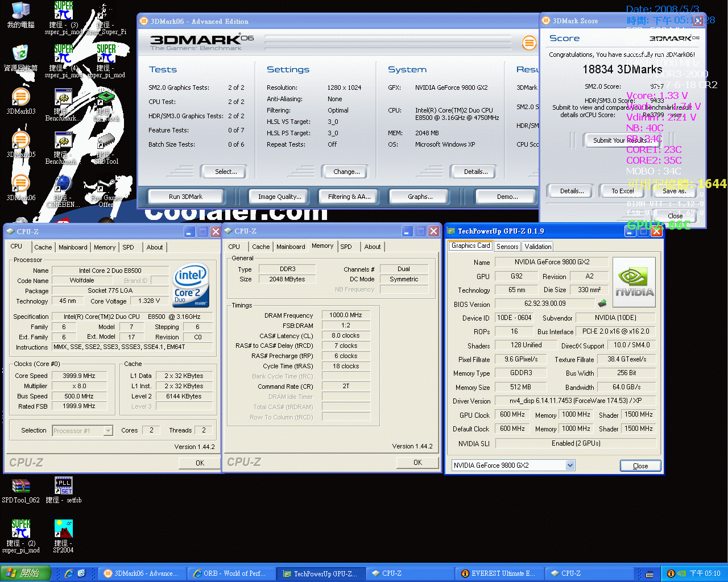Switch to Cache tab in left CPU-Z window
Viewport: 728px width, 582px height.
(x=43, y=247)
